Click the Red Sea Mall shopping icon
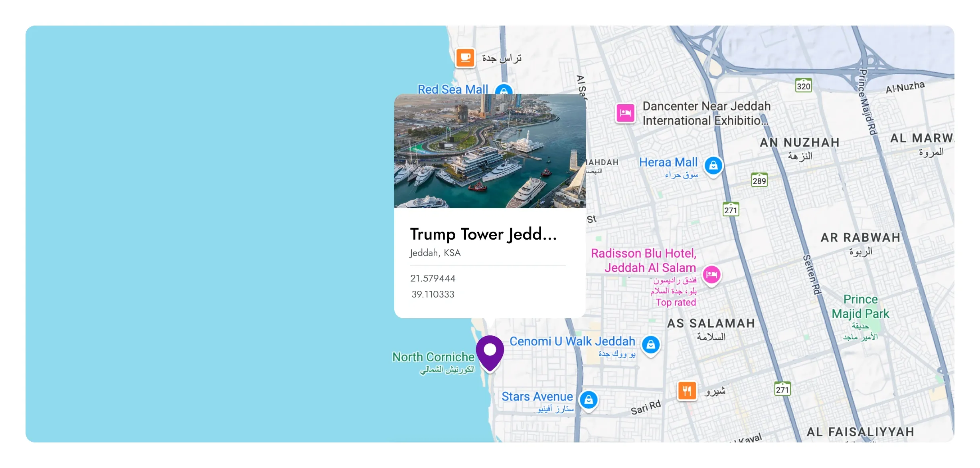This screenshot has width=980, height=468. (504, 89)
